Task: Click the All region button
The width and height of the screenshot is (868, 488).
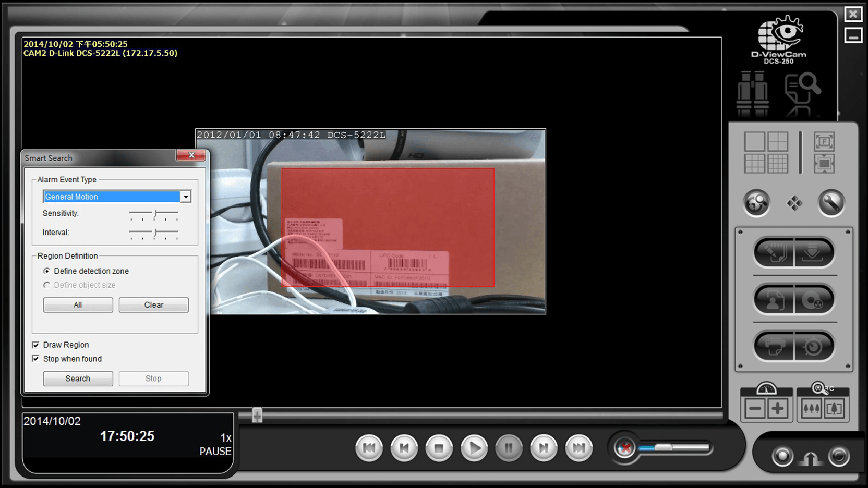Action: tap(78, 305)
